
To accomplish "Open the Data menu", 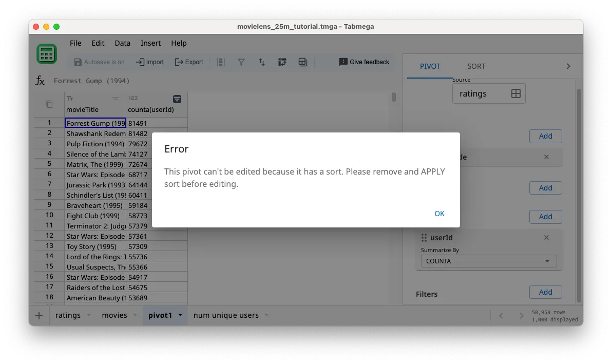I will coord(122,43).
